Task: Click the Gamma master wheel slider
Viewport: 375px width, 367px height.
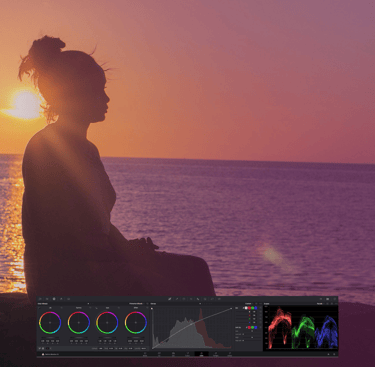Action: (x=79, y=338)
